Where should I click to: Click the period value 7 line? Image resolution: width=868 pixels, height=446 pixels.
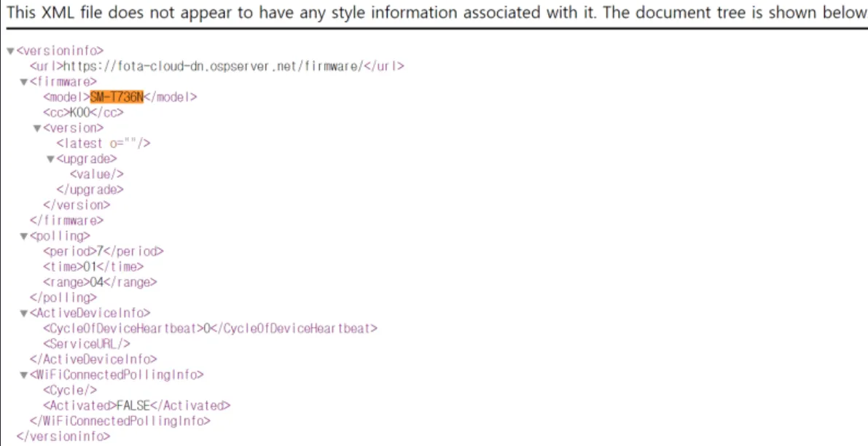[x=103, y=251]
